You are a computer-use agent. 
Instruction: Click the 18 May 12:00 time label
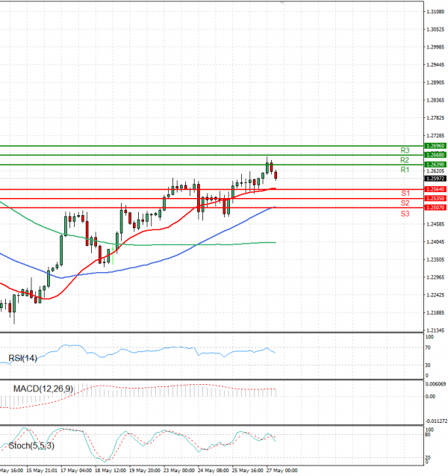point(111,471)
